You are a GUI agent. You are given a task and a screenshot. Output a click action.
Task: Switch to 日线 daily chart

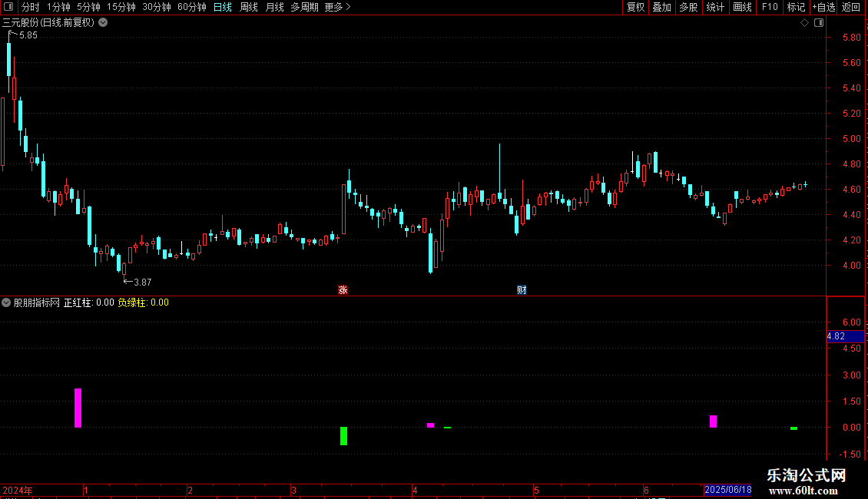[223, 7]
